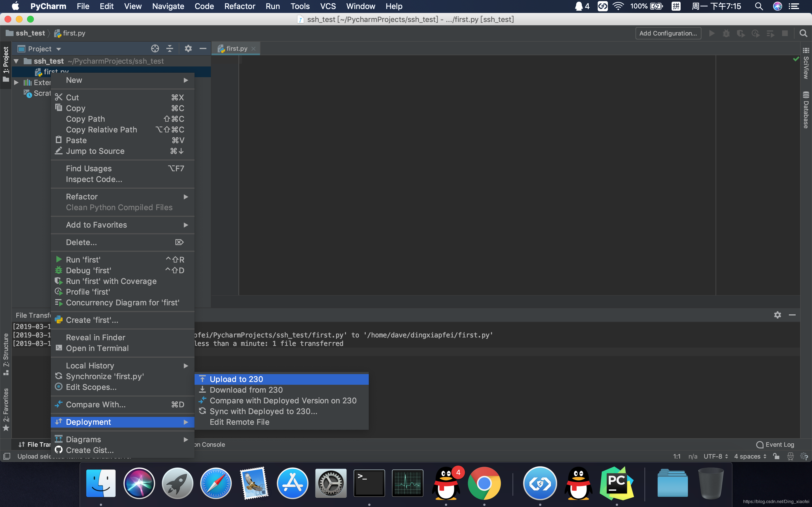812x507 pixels.
Task: Click the locate/scroll-from-source target icon
Action: 155,49
